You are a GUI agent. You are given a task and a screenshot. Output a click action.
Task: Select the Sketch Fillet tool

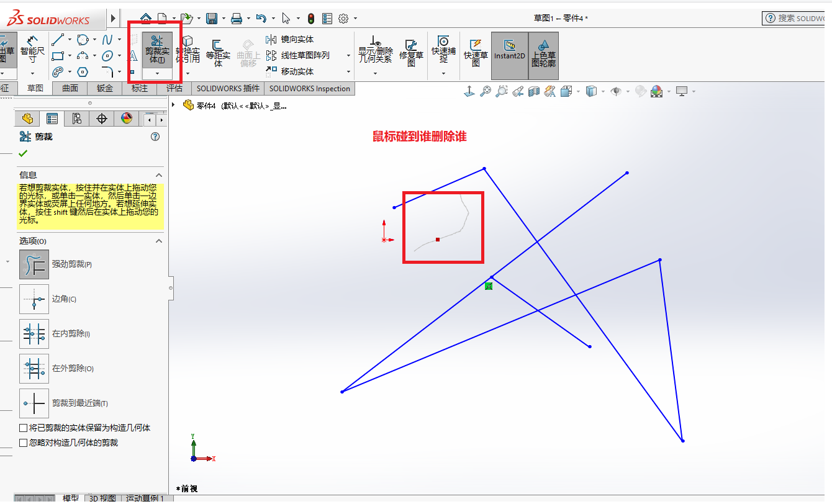107,71
